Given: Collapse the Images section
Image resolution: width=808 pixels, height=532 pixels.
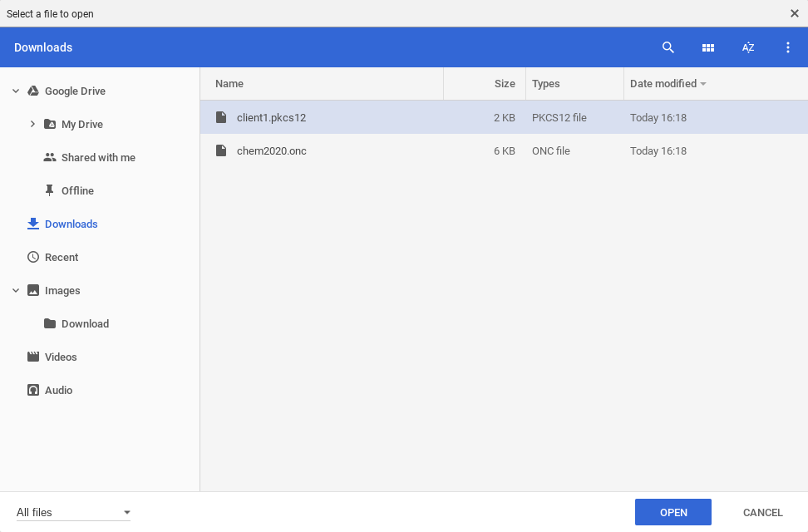Looking at the screenshot, I should [x=16, y=290].
